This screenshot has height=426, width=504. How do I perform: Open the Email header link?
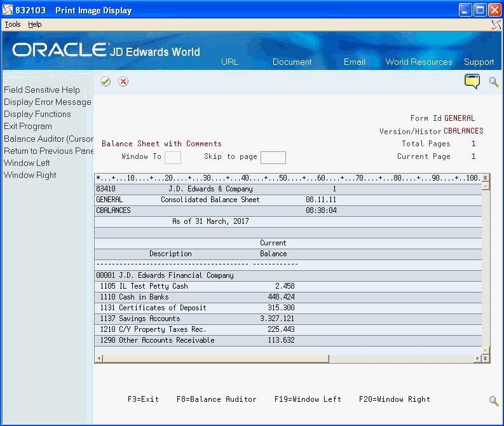click(x=354, y=62)
